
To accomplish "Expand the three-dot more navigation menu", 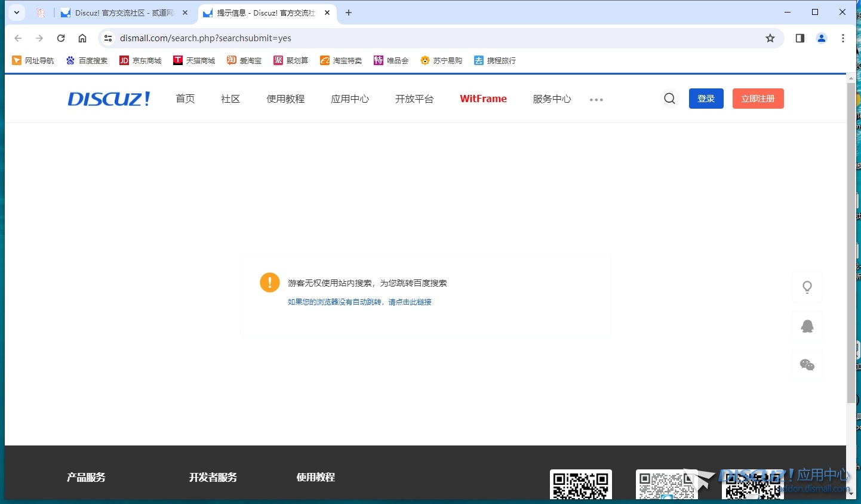I will [x=596, y=100].
